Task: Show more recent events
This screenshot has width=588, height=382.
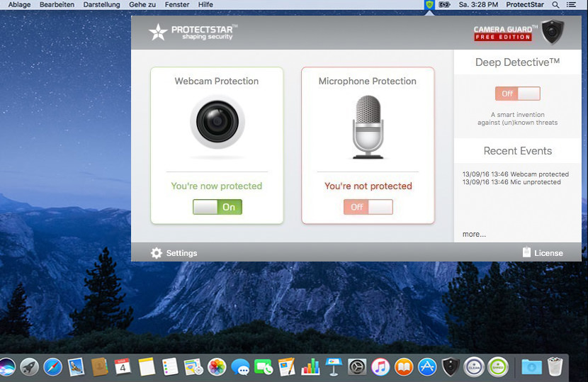Action: click(x=474, y=234)
